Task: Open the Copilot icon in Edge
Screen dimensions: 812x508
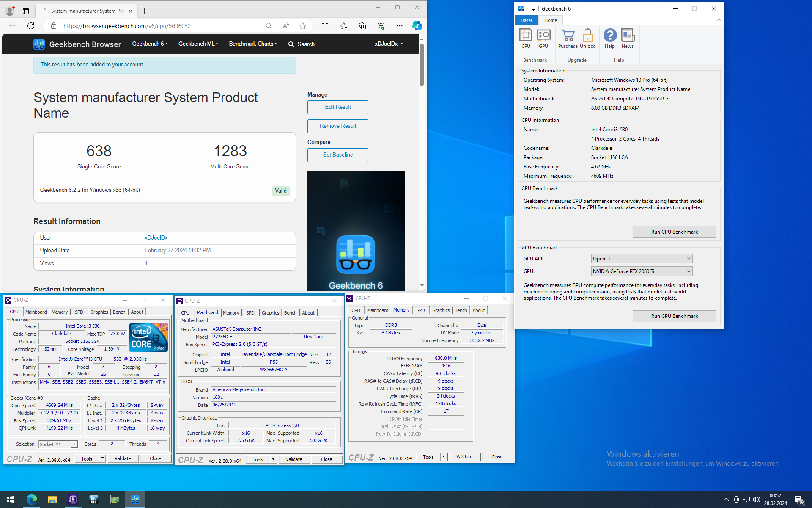Action: 417,26
